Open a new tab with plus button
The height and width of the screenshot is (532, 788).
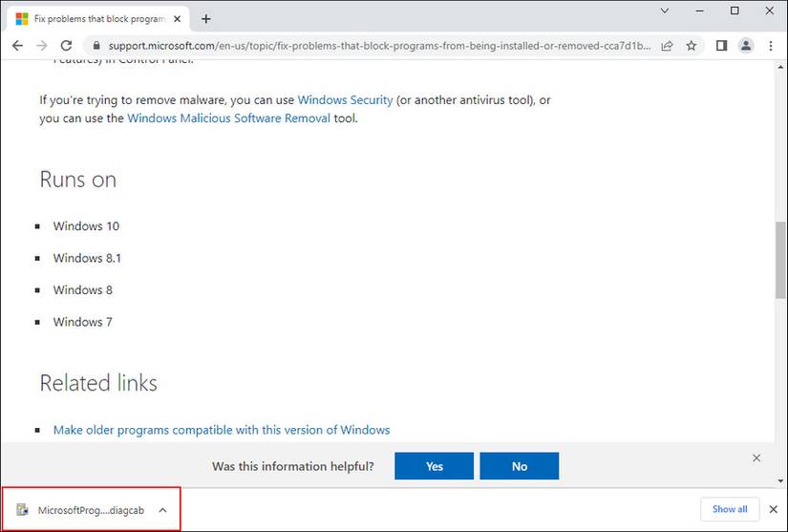pyautogui.click(x=205, y=18)
